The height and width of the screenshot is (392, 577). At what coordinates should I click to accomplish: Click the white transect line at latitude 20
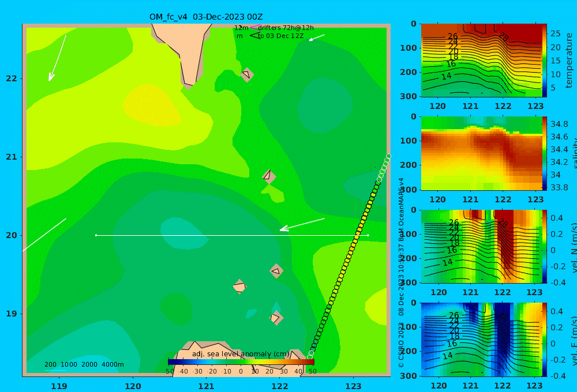pos(232,235)
